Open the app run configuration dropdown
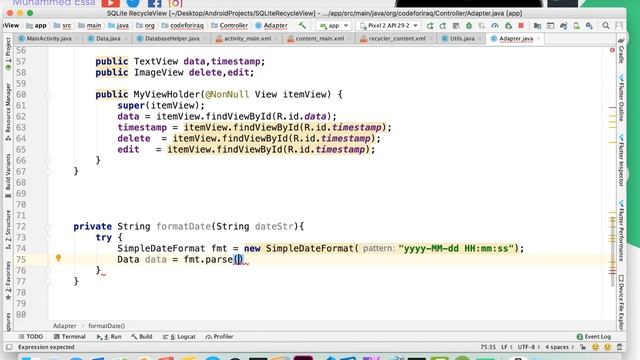640x360 pixels. click(333, 25)
